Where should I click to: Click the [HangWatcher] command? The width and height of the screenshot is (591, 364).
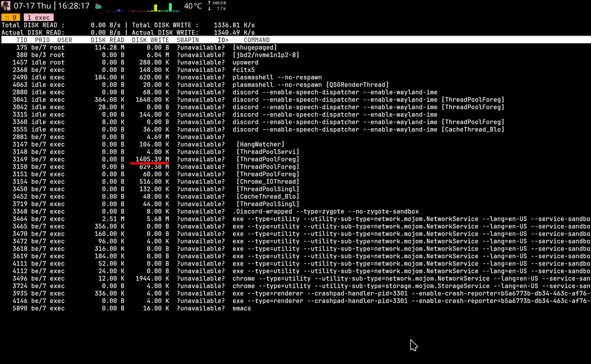click(x=260, y=144)
